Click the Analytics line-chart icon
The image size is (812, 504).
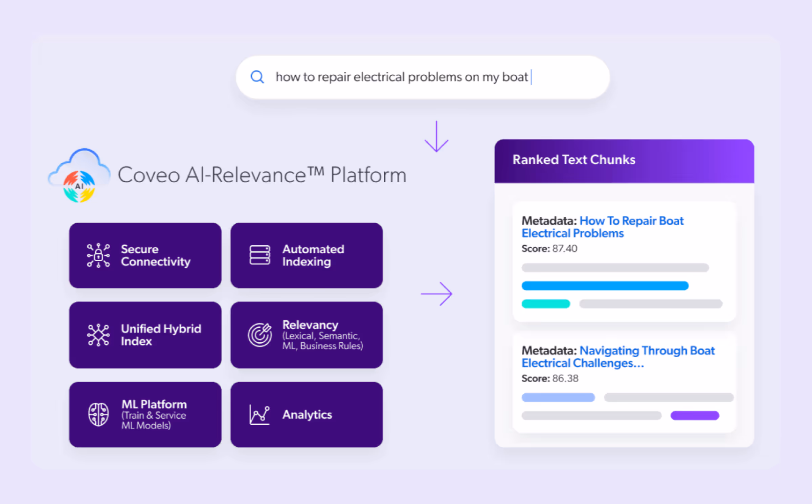tap(259, 414)
